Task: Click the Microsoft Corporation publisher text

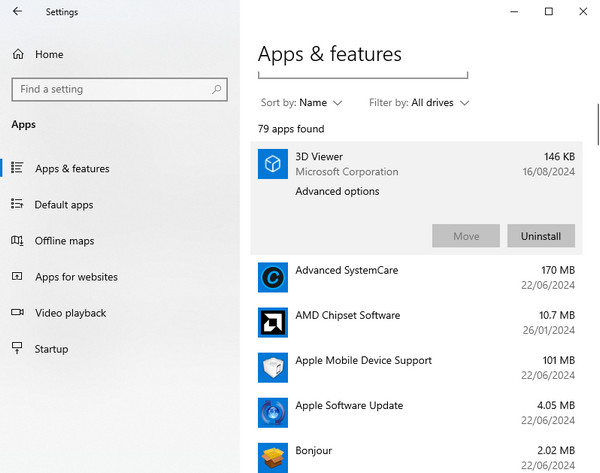Action: pos(347,172)
